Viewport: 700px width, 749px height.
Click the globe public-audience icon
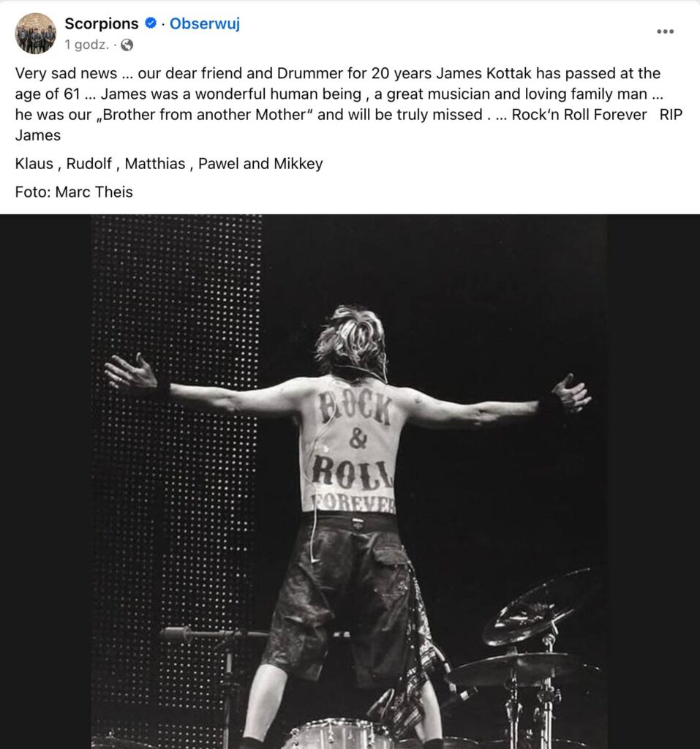127,45
